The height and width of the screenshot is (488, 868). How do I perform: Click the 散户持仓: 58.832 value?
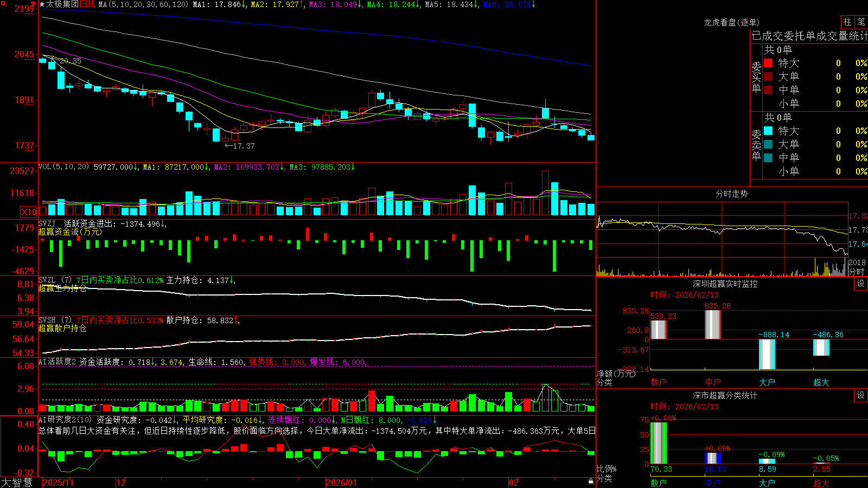pyautogui.click(x=200, y=320)
